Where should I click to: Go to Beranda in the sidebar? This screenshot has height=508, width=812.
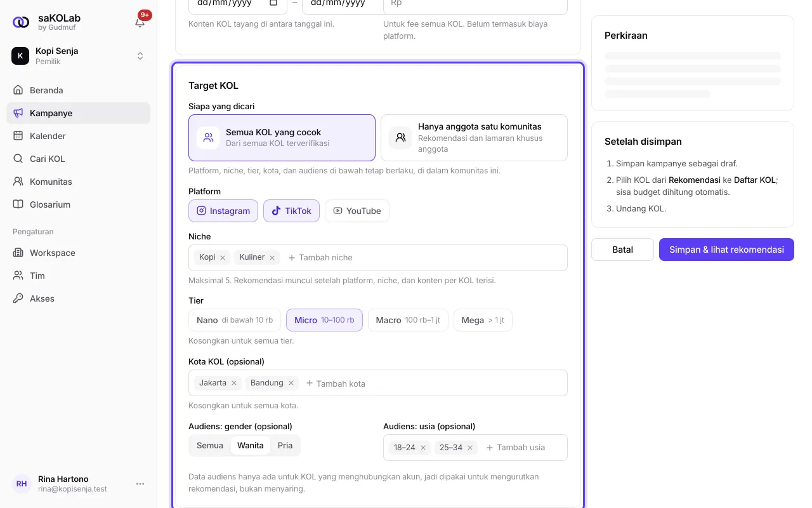coord(79,90)
